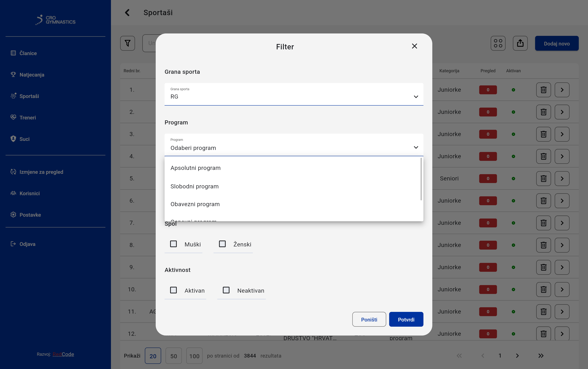Click the back arrow next to Sportaši
Viewport: 588px width, 369px height.
pyautogui.click(x=127, y=13)
